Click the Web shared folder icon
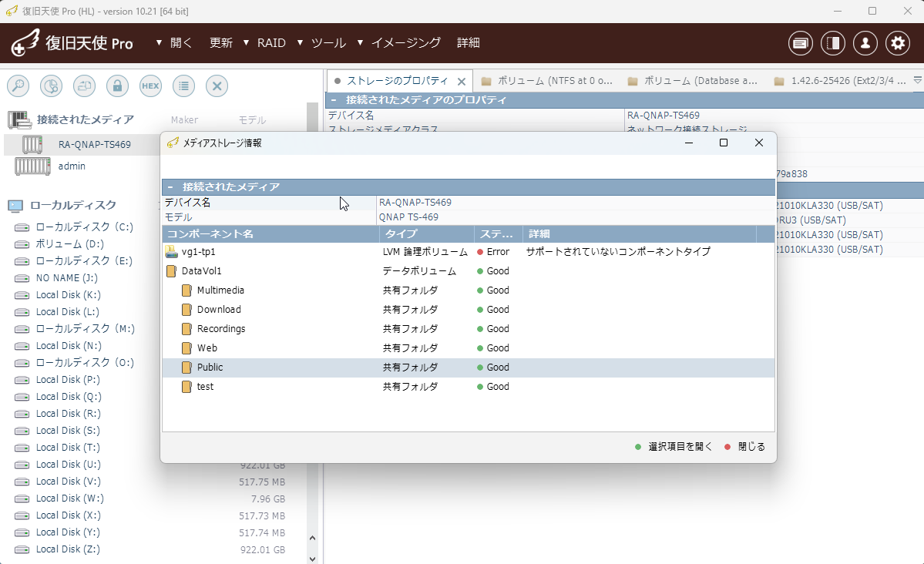Viewport: 924px width, 564px height. [x=186, y=348]
